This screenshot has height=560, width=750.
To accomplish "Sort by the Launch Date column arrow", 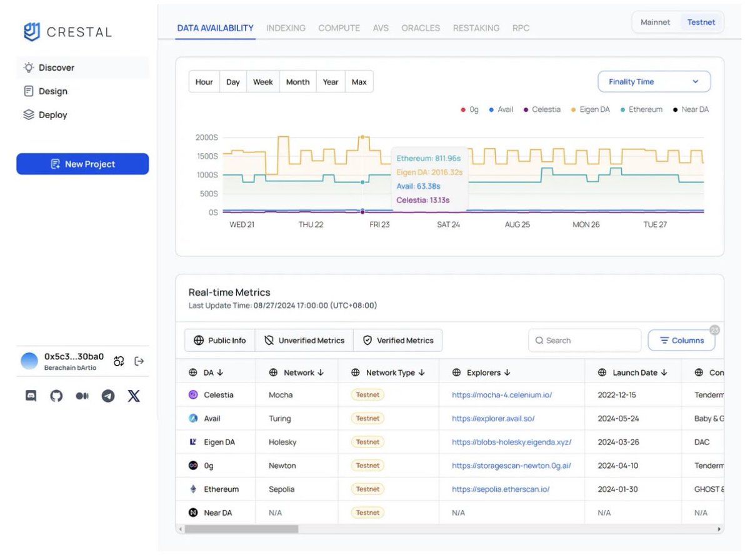I will point(664,372).
